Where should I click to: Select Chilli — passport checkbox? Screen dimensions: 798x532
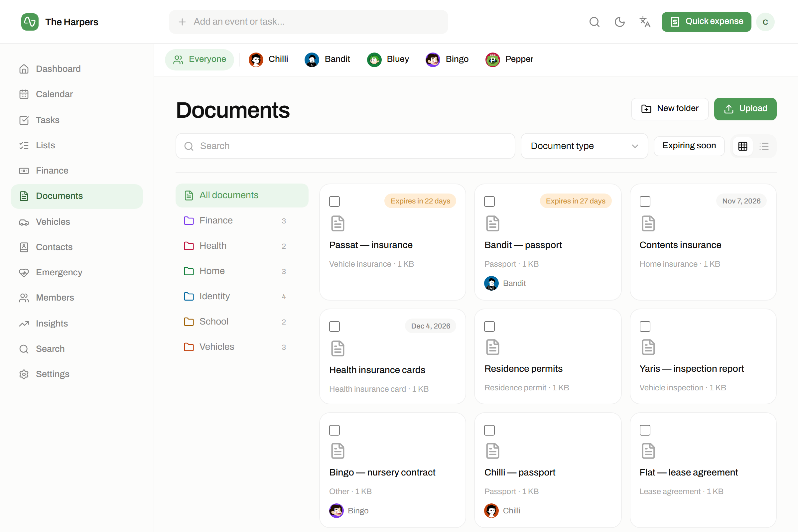(x=489, y=430)
